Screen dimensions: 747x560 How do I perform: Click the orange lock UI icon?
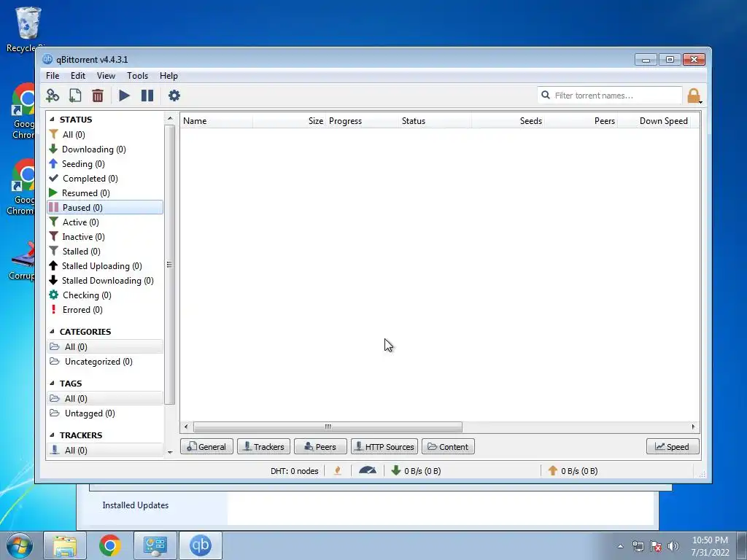click(694, 96)
